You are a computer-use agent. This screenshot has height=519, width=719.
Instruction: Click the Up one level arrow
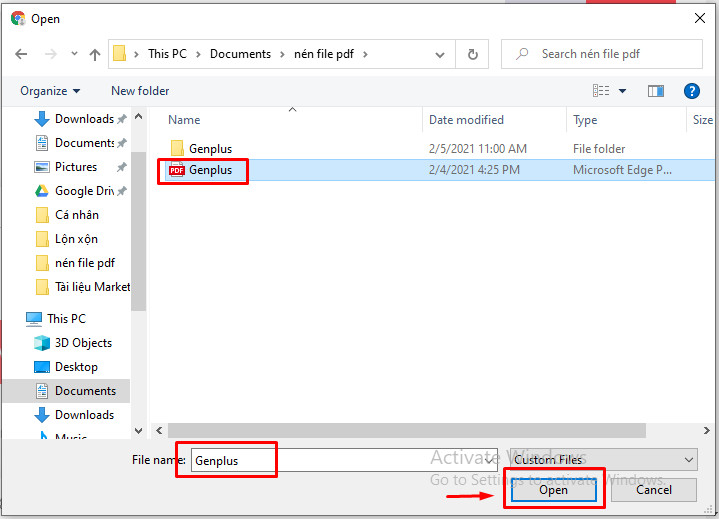[95, 54]
